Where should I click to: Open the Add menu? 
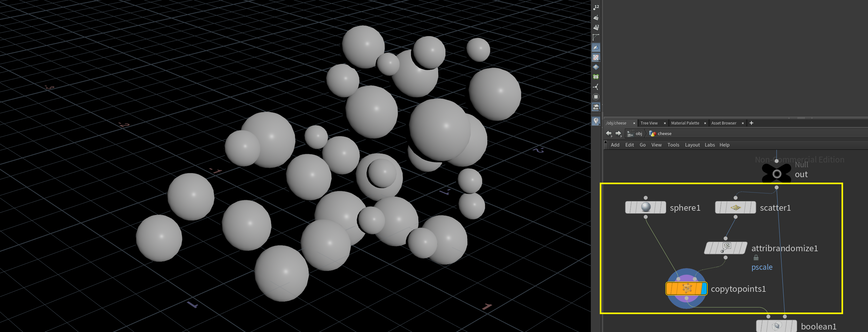pos(615,145)
